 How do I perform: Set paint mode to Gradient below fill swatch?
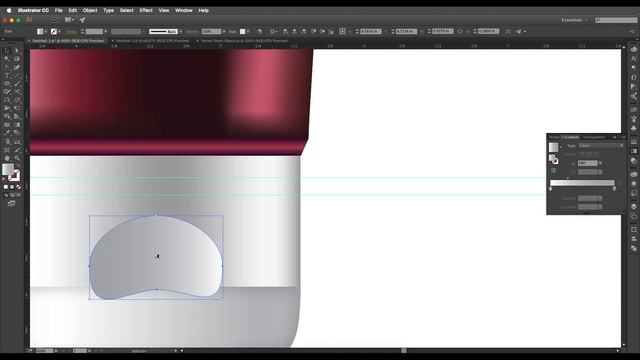click(x=12, y=187)
